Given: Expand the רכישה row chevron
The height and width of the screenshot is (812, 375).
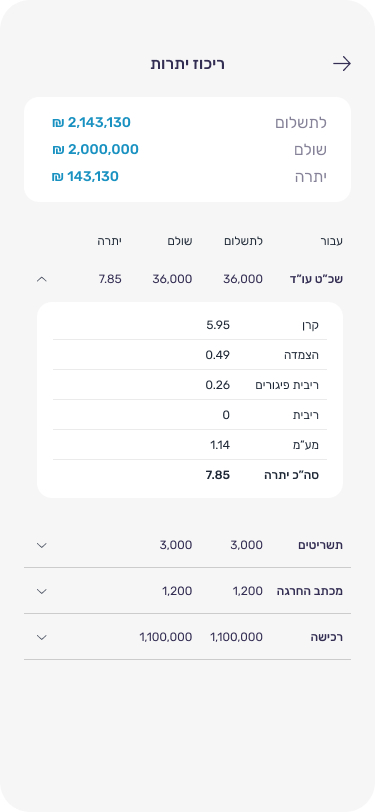Looking at the screenshot, I should [42, 637].
